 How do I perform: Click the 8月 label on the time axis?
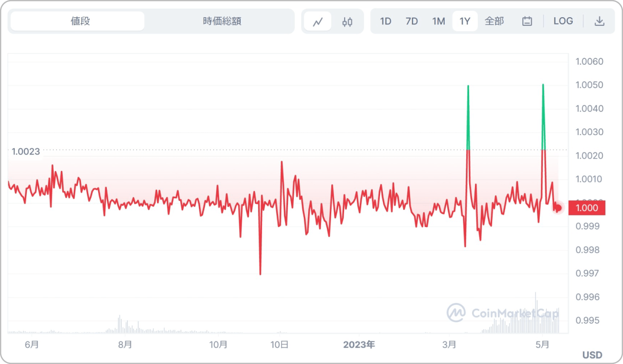pyautogui.click(x=125, y=344)
